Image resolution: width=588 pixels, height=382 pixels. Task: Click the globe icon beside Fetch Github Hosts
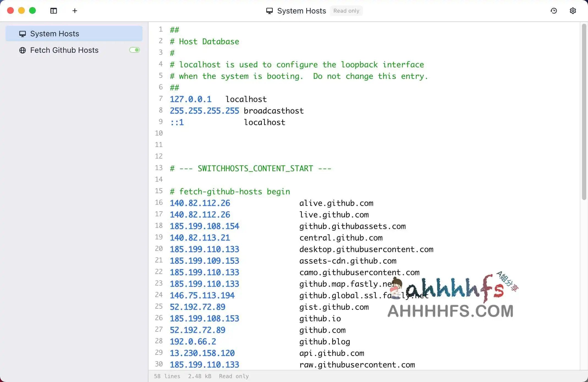pyautogui.click(x=23, y=50)
